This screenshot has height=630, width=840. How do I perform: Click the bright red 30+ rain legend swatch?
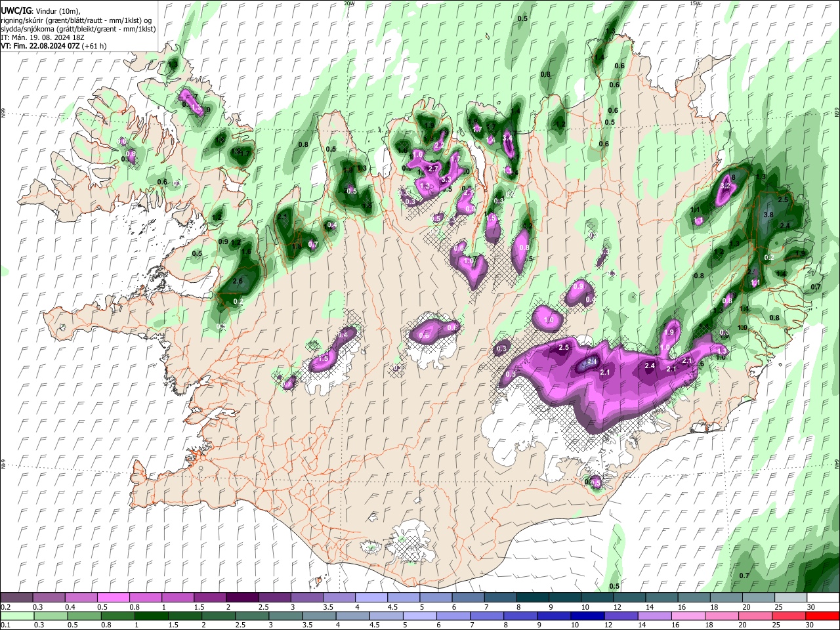822,616
